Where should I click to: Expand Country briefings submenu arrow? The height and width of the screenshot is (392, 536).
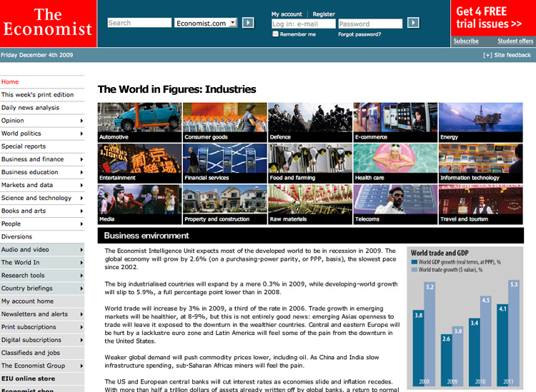pos(81,288)
